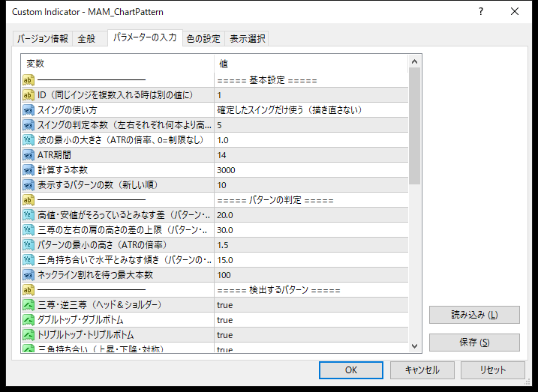Edit 波の最小の大きさ value 1.0

311,140
